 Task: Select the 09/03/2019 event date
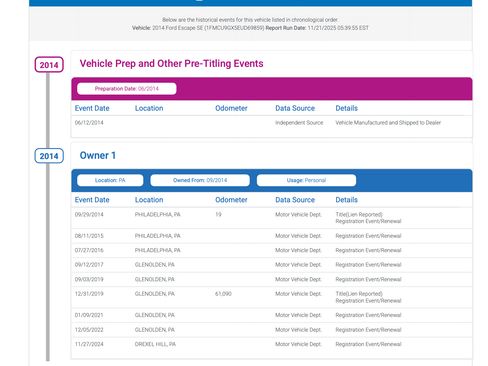click(89, 279)
